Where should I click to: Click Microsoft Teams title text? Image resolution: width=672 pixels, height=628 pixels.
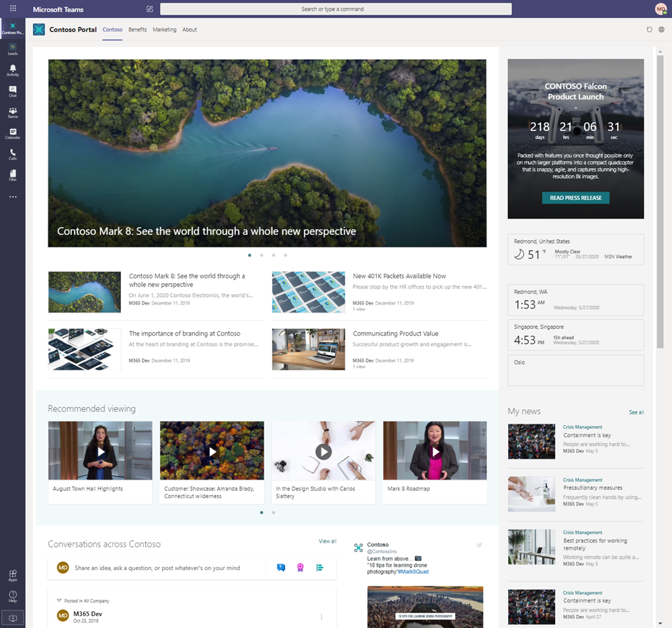coord(58,9)
